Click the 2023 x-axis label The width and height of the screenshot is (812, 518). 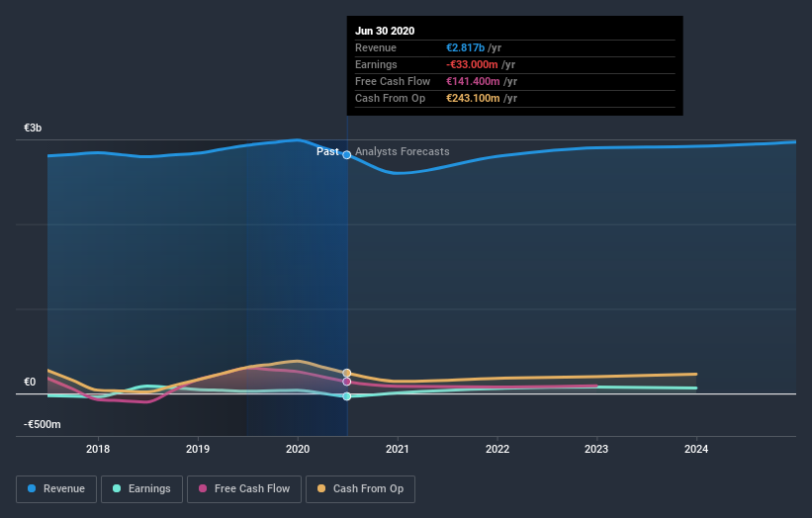pyautogui.click(x=596, y=449)
